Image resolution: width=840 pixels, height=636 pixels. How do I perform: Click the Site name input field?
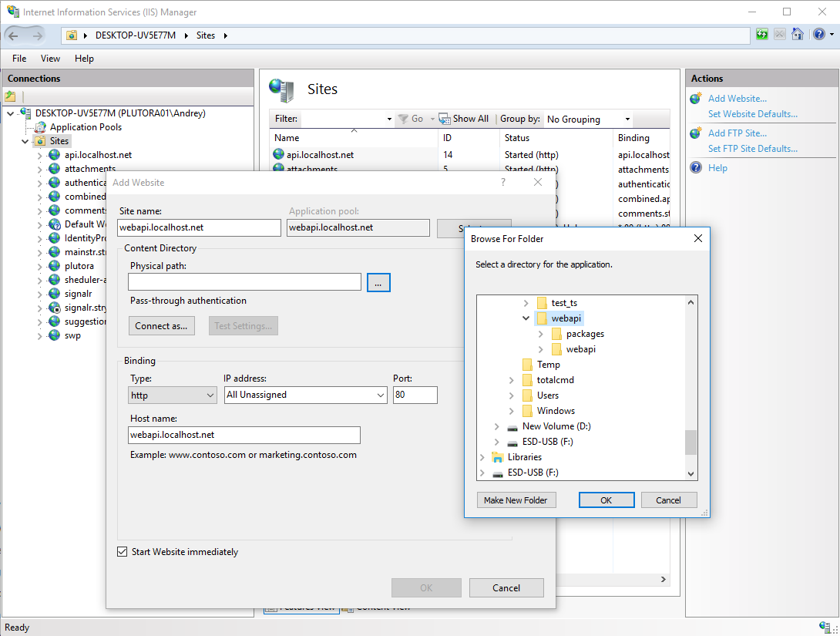[x=199, y=227]
